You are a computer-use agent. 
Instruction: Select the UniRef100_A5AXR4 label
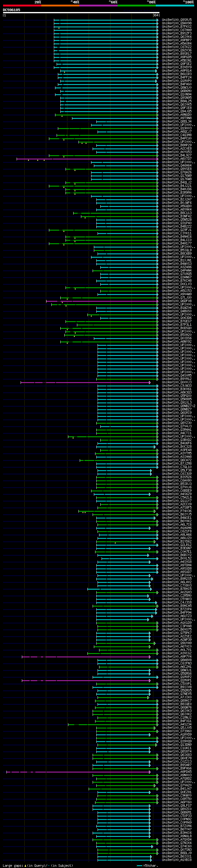tap(177, 43)
